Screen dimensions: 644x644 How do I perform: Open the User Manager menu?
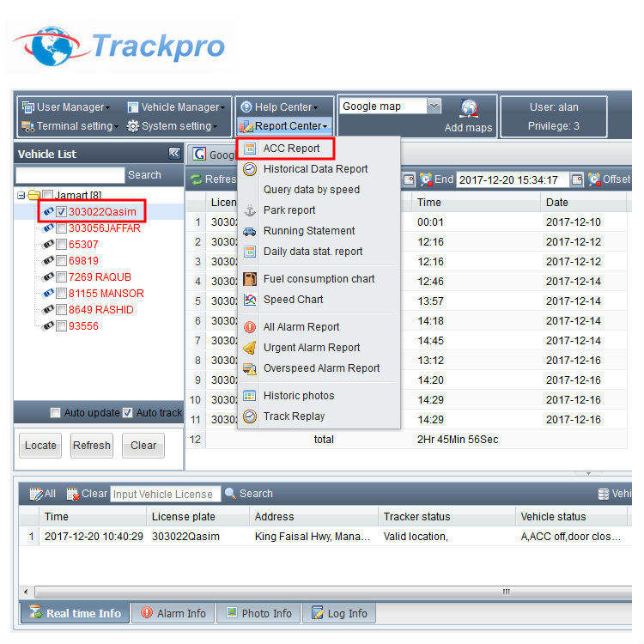tap(66, 107)
